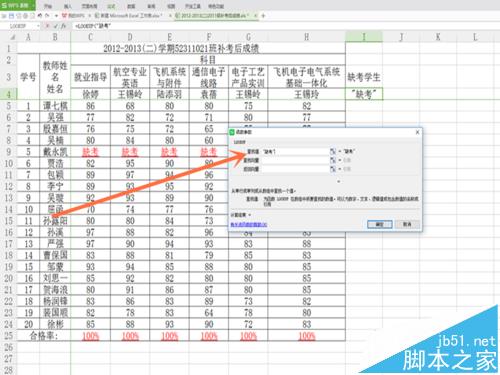Image resolution: width=500 pixels, height=375 pixels.
Task: Open the 页面布局 ribbon tab
Action: (89, 6)
